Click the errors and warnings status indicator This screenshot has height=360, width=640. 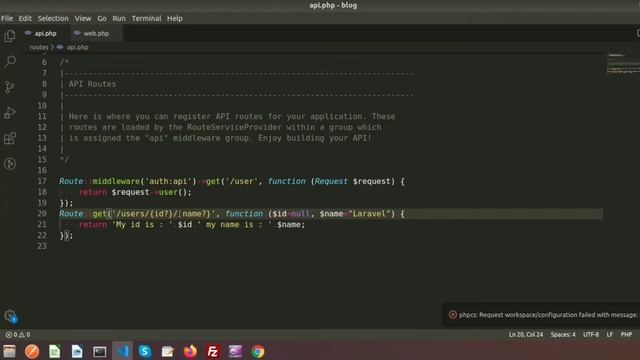(x=18, y=334)
